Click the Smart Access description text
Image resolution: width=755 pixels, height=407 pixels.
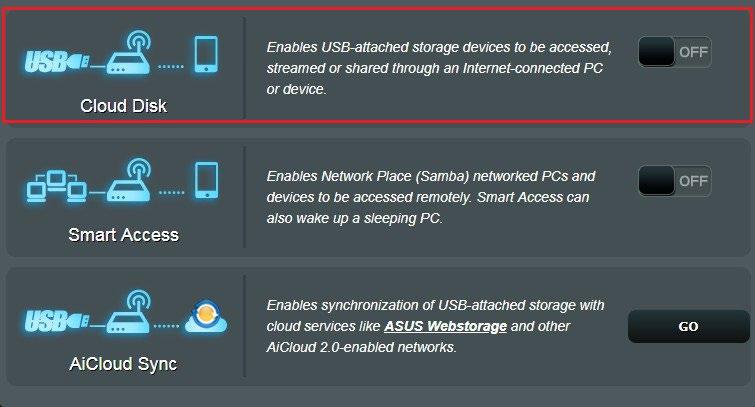point(431,197)
